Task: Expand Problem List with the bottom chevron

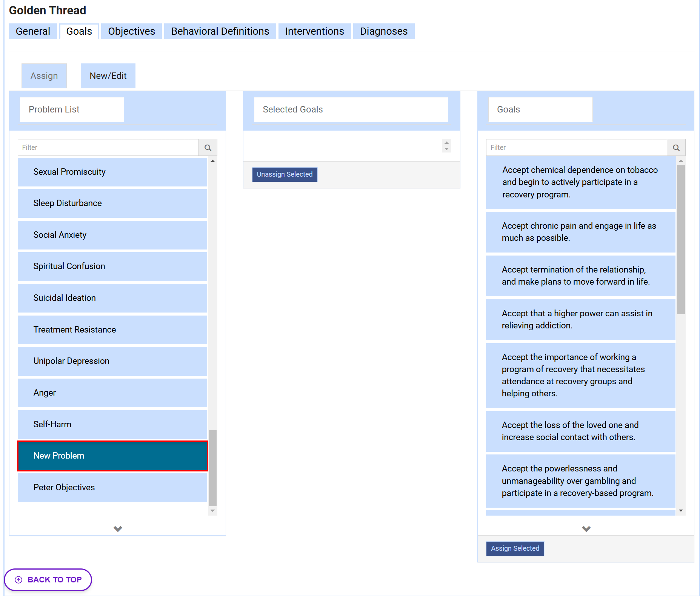Action: tap(118, 529)
